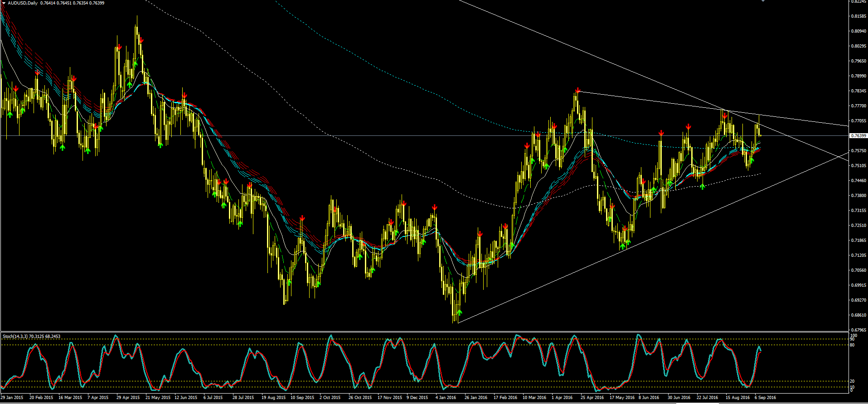Click price scale value 0.72510
Screen dimensions: 868x404
[858, 226]
